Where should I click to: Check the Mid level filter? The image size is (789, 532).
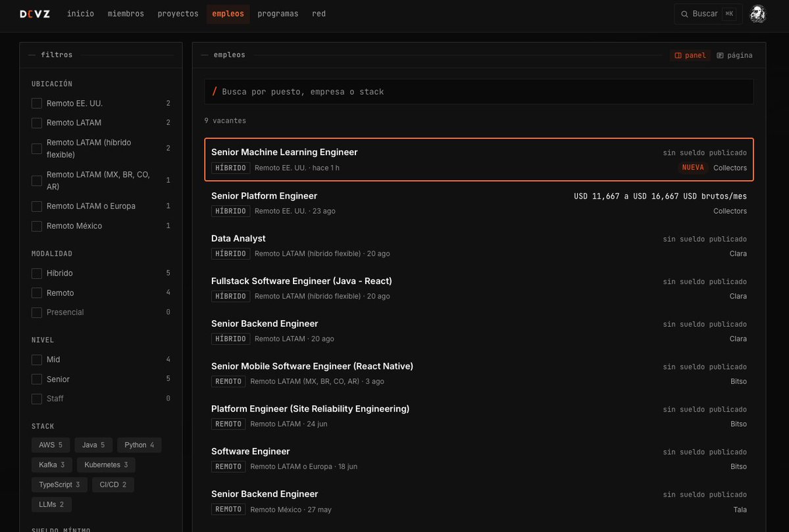tap(37, 360)
